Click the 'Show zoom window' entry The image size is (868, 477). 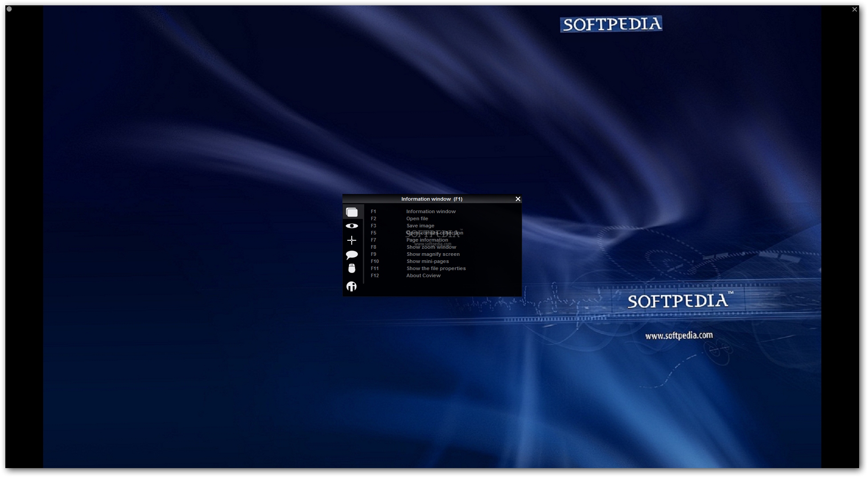[431, 247]
